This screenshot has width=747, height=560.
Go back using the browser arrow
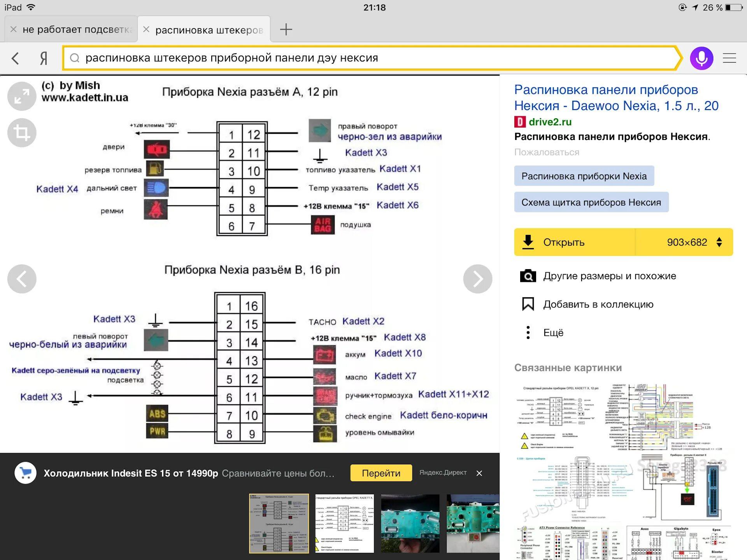pos(15,58)
